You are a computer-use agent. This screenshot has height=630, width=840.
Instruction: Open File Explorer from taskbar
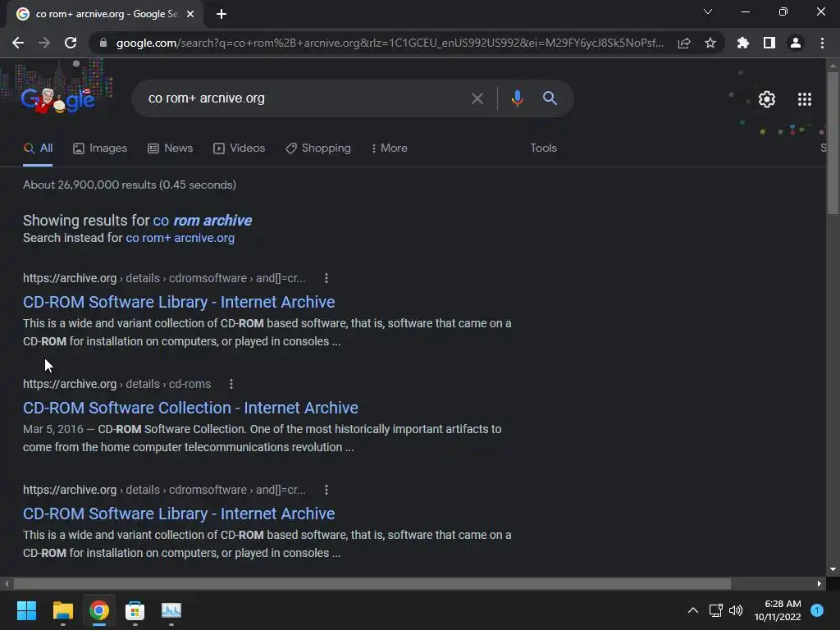[62, 610]
